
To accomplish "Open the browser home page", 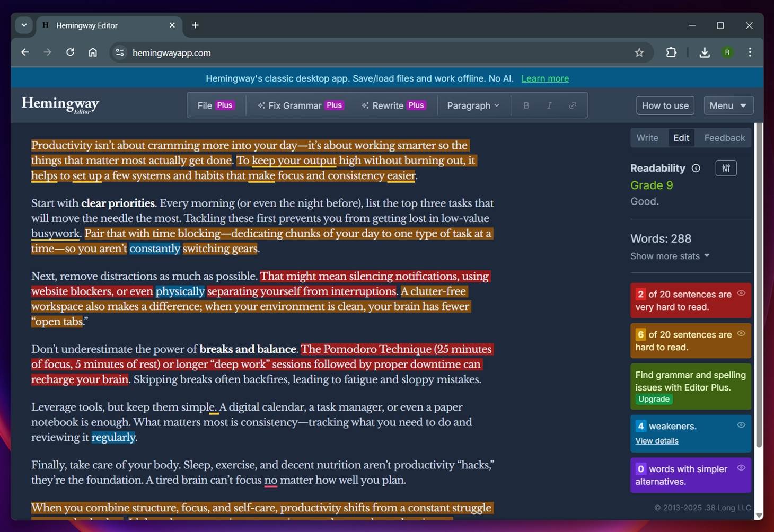I will 93,52.
